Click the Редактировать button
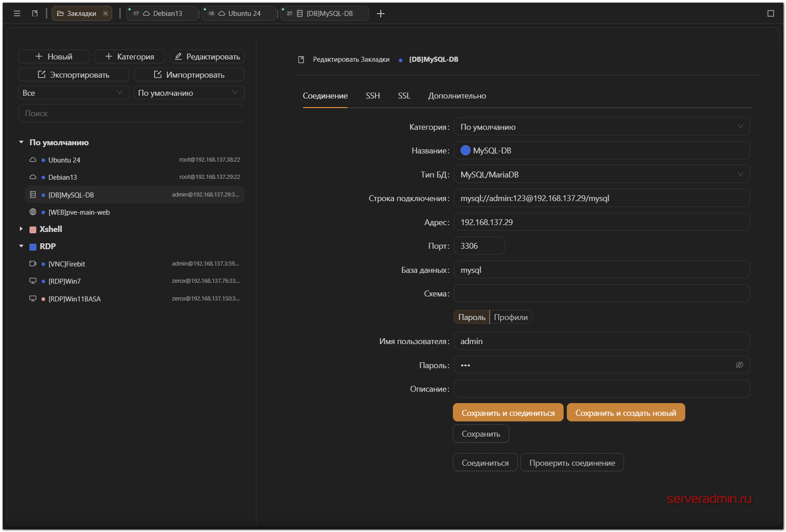Image resolution: width=786 pixels, height=532 pixels. point(207,56)
